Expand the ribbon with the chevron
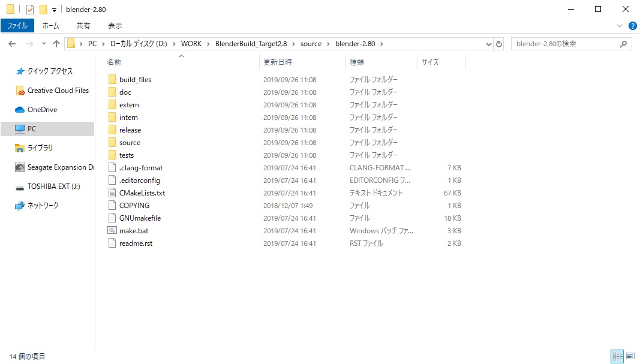640x364 pixels. pyautogui.click(x=620, y=26)
